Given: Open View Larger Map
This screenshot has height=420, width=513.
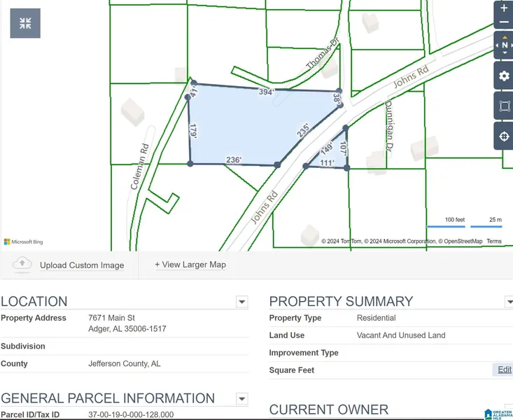Looking at the screenshot, I should point(190,265).
